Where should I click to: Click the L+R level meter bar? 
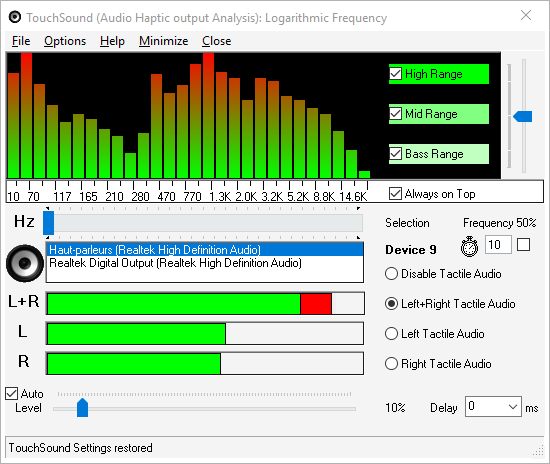205,304
